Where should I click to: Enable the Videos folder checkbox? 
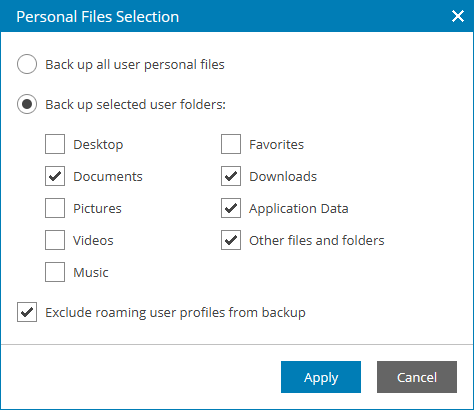click(55, 240)
